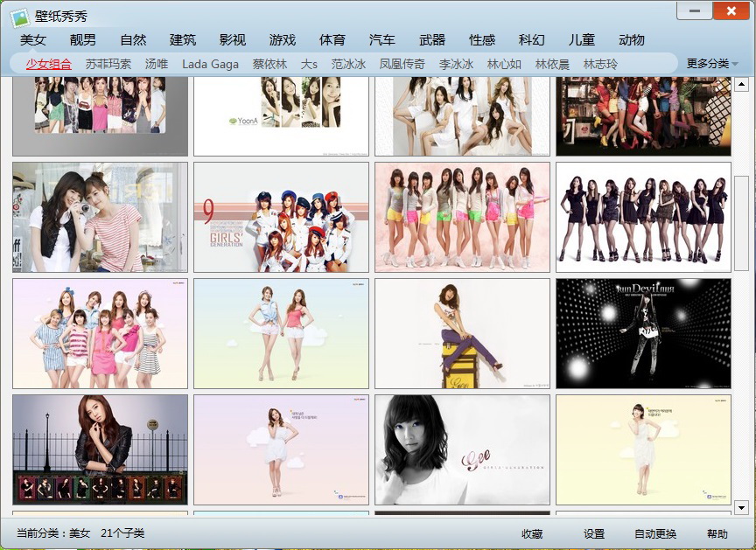The width and height of the screenshot is (756, 550).
Task: Choose the 范冰冰 subcategory
Action: click(348, 64)
